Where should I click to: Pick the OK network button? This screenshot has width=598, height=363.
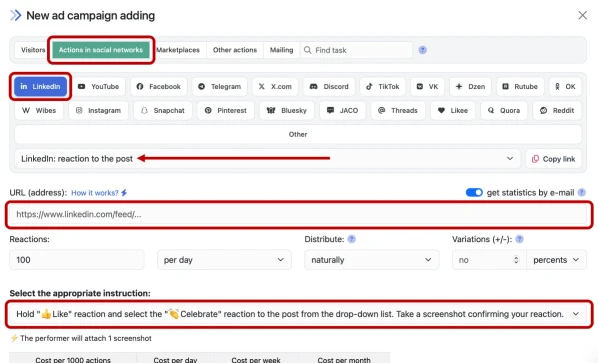(565, 87)
